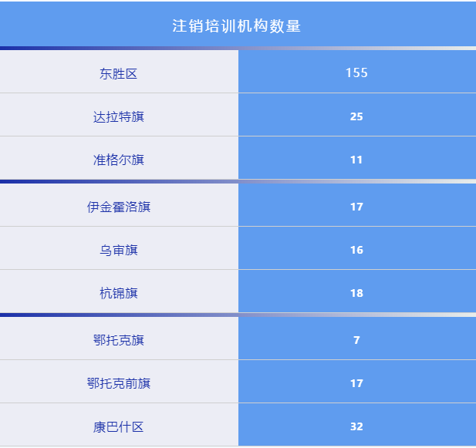
Task: Select the 伊金霍洛旗 row label
Action: [118, 207]
